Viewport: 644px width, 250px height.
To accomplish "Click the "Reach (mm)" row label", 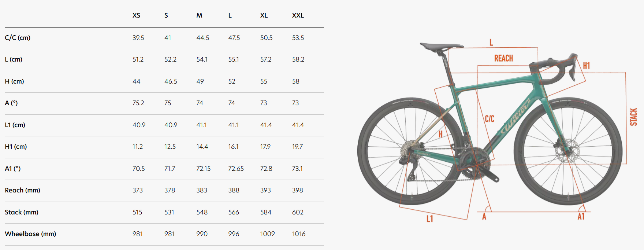I will (x=22, y=190).
